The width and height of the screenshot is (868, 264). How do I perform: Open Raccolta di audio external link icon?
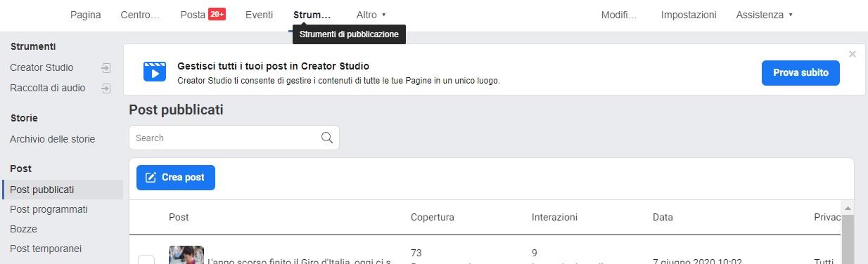106,88
